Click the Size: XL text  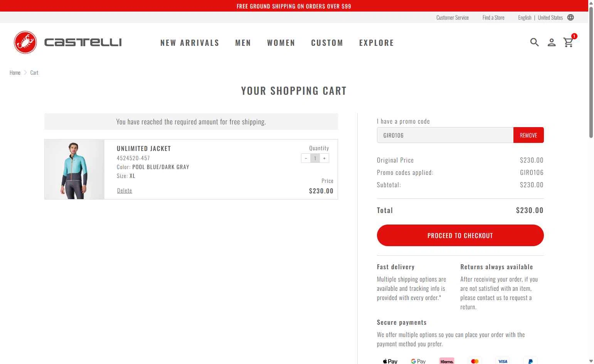126,176
